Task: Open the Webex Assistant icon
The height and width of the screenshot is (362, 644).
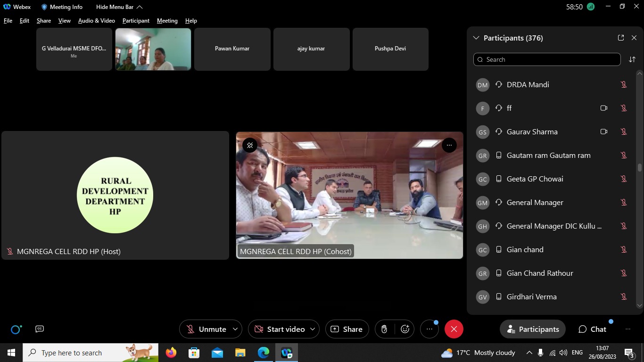Action: (x=16, y=329)
